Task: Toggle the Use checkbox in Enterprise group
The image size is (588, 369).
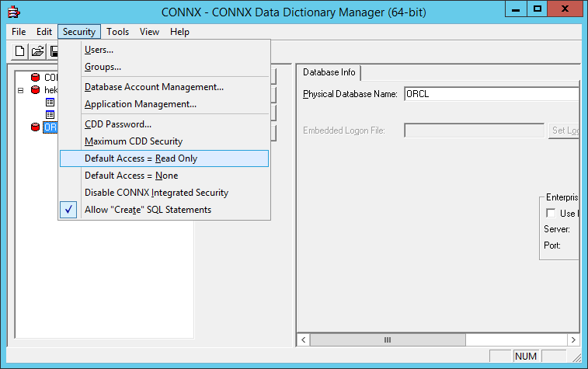Action: coord(551,213)
